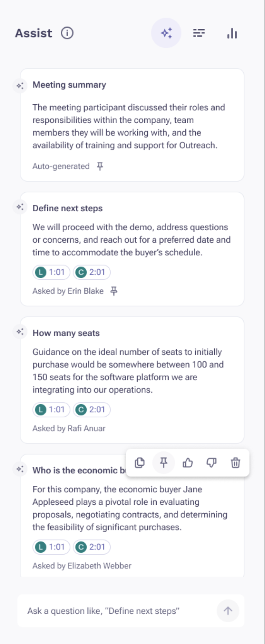Jump to L 1:01 in Define next steps
This screenshot has height=644, width=265.
point(51,272)
